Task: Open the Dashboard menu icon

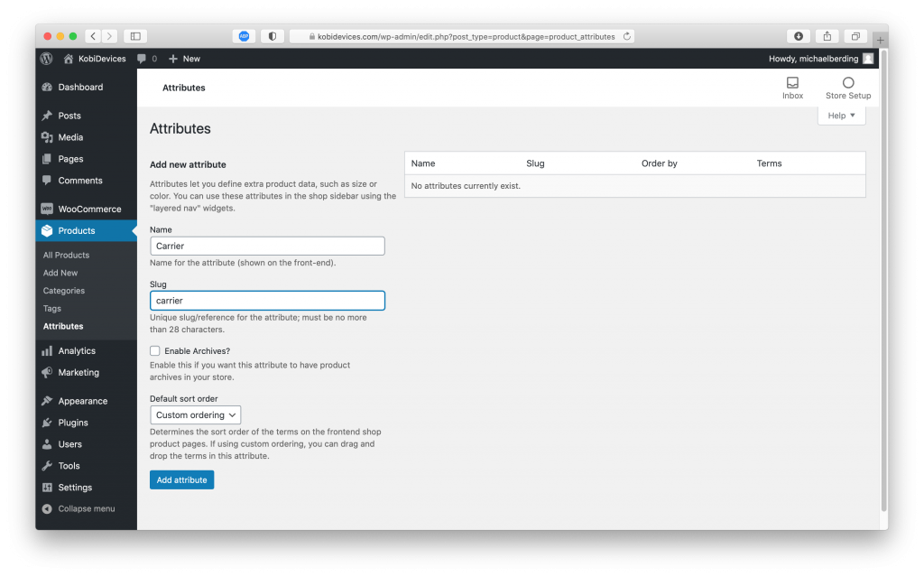Action: (x=47, y=88)
